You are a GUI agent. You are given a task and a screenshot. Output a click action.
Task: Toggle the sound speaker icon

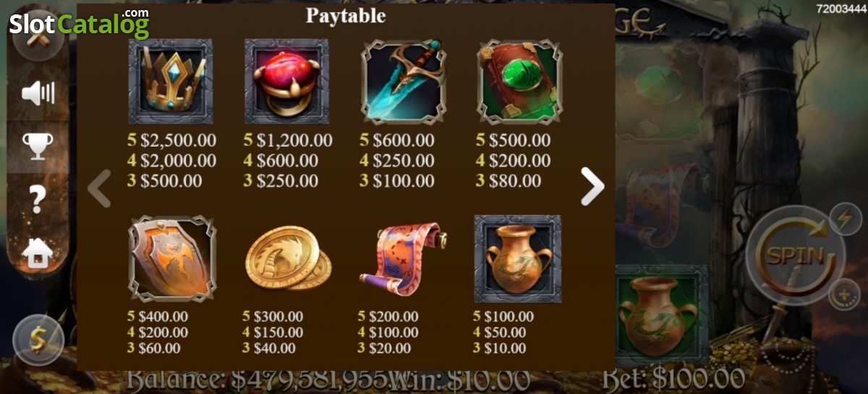38,93
